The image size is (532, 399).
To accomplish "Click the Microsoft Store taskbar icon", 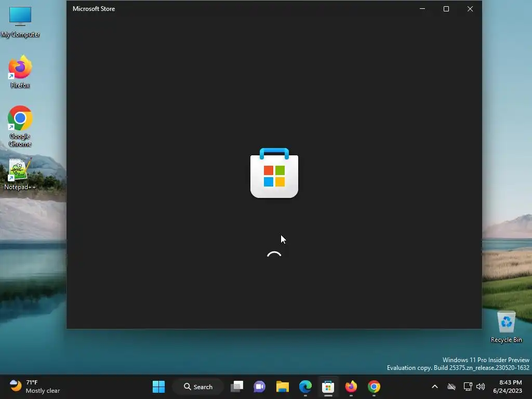I will point(328,387).
